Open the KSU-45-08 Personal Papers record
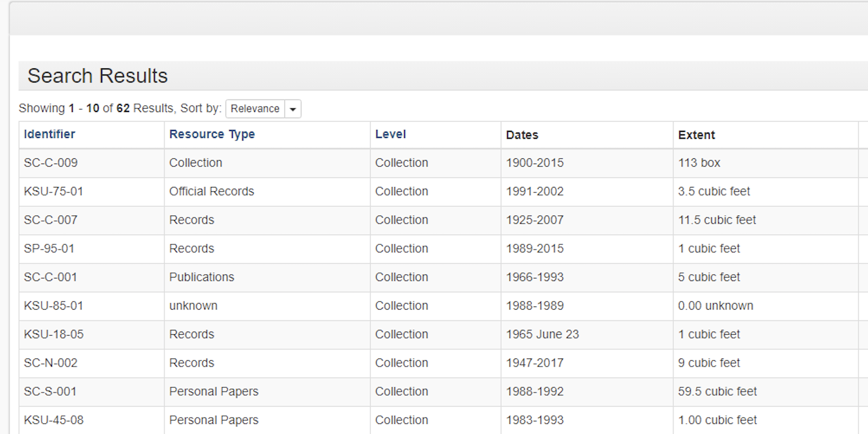The width and height of the screenshot is (868, 434). 54,420
